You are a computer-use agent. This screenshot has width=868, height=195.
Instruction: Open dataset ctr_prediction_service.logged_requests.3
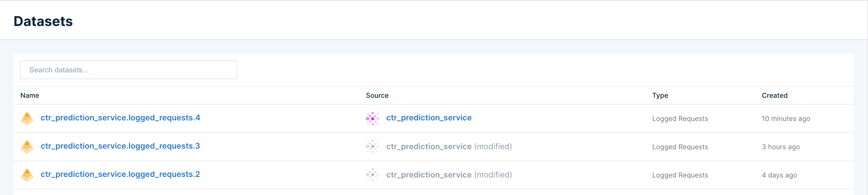point(120,146)
